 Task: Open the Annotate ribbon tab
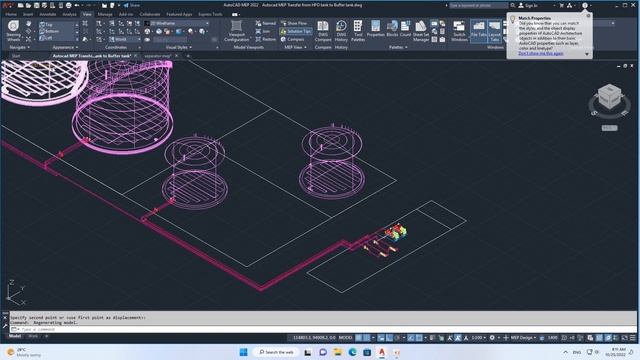[48, 14]
